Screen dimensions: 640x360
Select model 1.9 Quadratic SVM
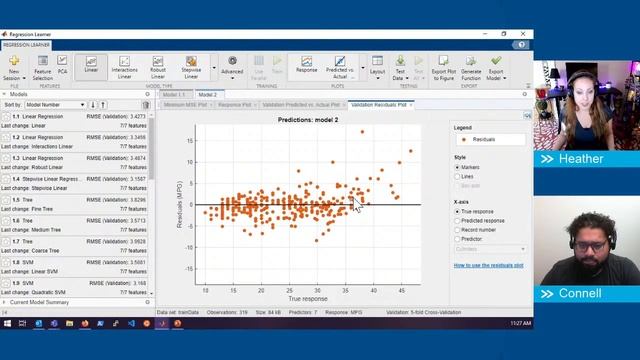coord(74,287)
